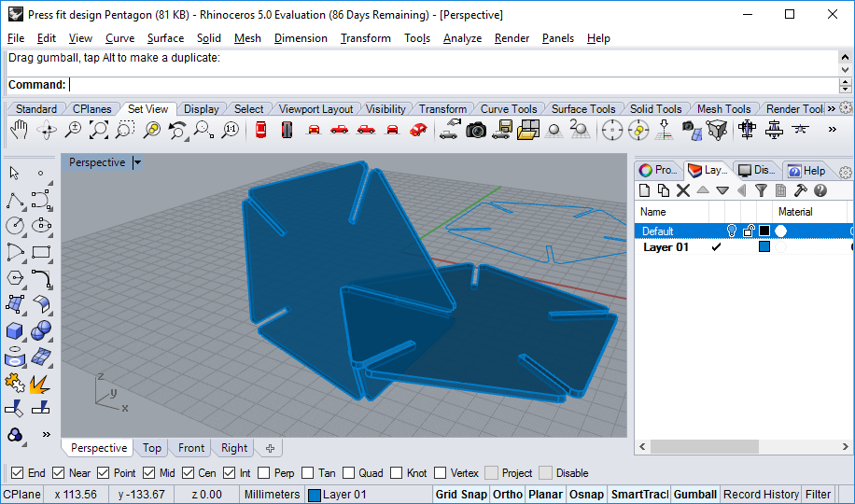Click the Default layer material circle
The height and width of the screenshot is (504, 855).
[781, 231]
